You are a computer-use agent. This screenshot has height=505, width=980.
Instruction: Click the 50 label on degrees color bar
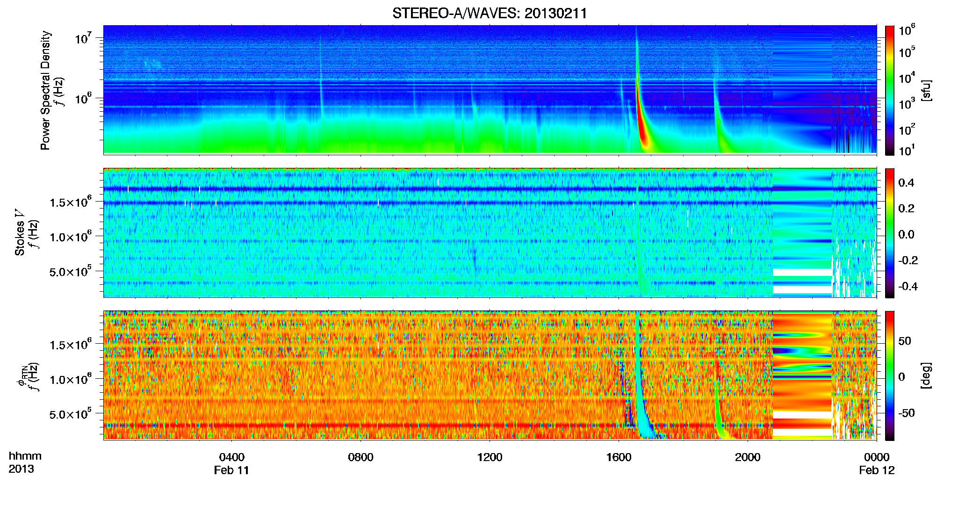[x=905, y=341]
